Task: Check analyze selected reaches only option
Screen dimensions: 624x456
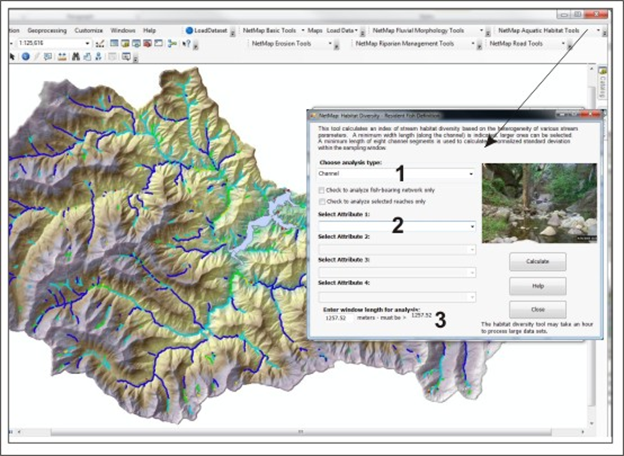Action: 321,201
